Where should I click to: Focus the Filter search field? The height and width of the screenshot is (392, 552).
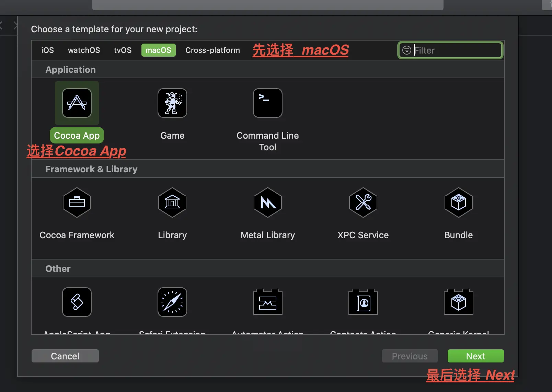pos(450,50)
